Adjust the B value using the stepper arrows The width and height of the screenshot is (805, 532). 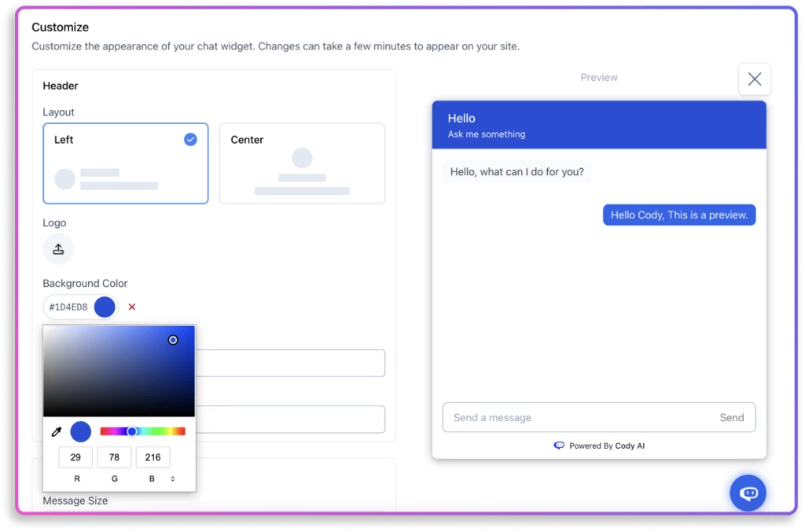click(x=175, y=478)
